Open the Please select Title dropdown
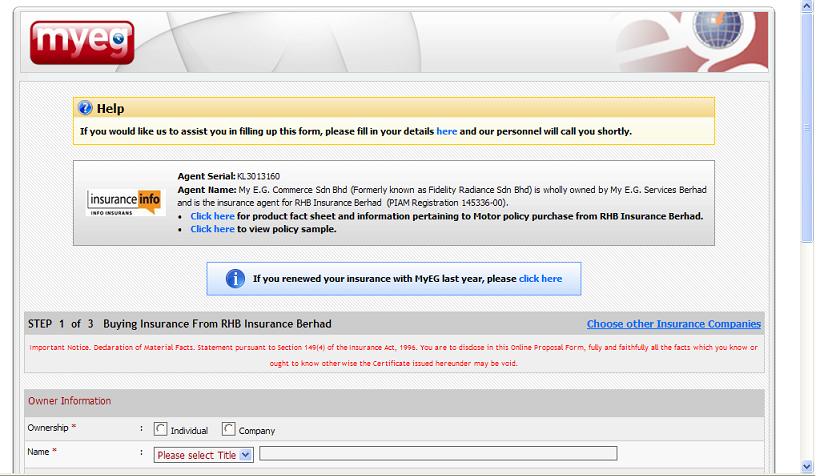820x476 pixels. click(x=203, y=455)
